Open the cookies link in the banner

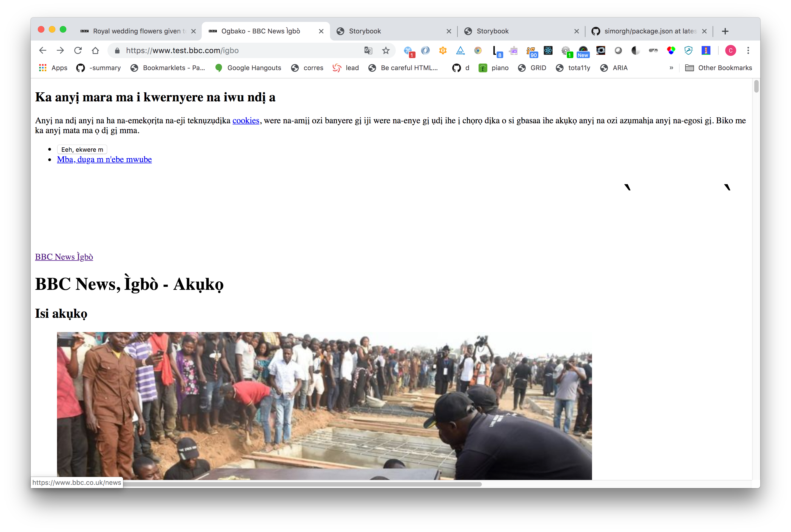(246, 121)
